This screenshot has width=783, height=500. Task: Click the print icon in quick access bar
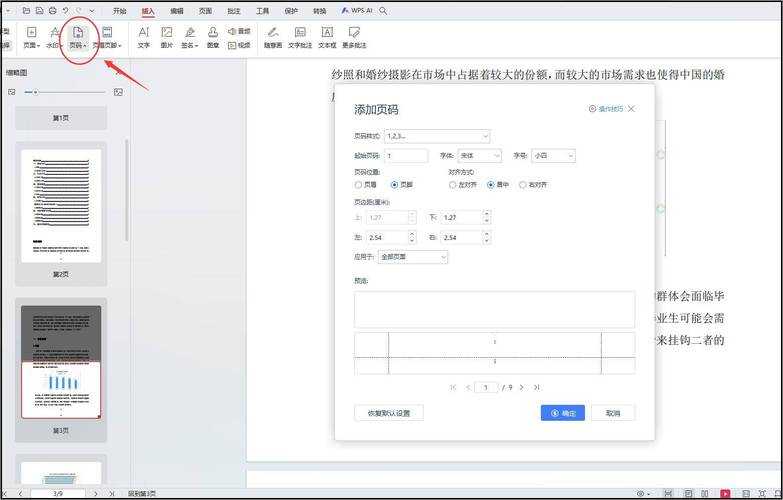pos(52,10)
